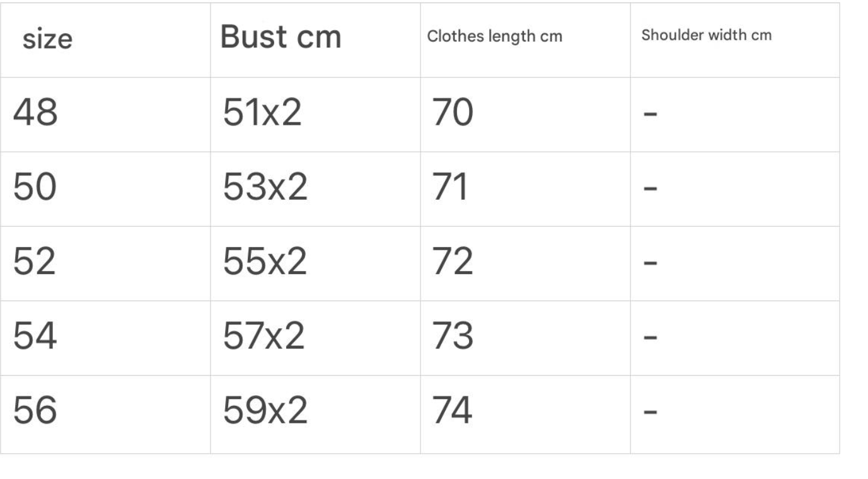Click the size 52 cell

(35, 263)
